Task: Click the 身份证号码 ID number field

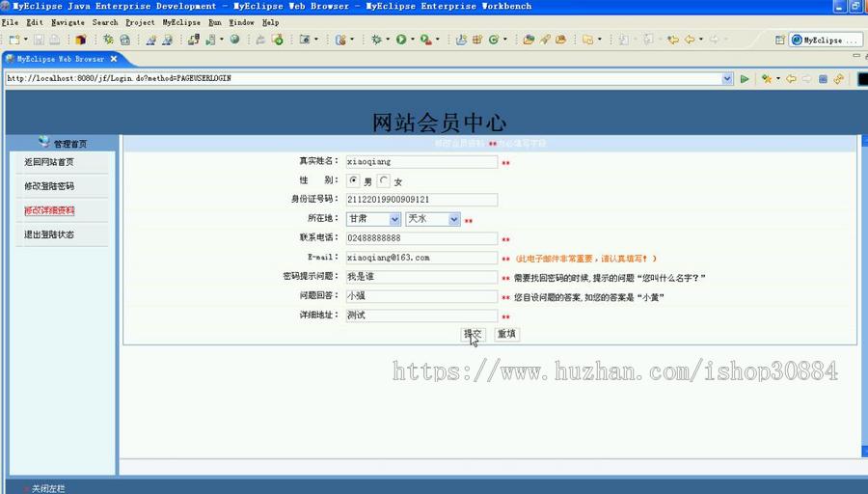Action: click(x=421, y=200)
